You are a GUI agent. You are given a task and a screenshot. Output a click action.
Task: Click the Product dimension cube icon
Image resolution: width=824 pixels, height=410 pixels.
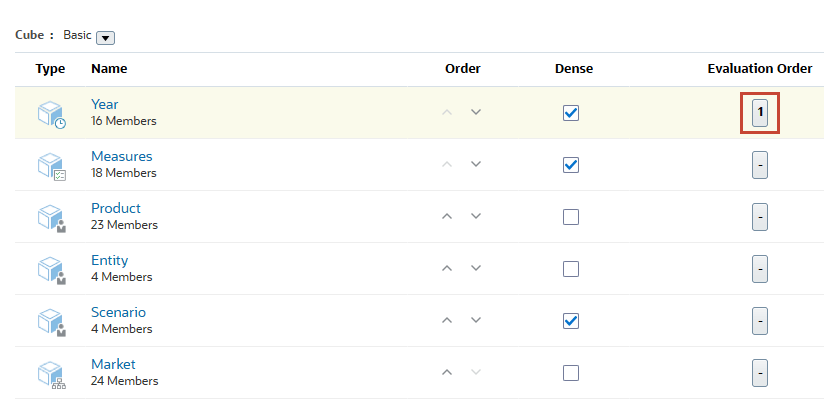(x=51, y=217)
